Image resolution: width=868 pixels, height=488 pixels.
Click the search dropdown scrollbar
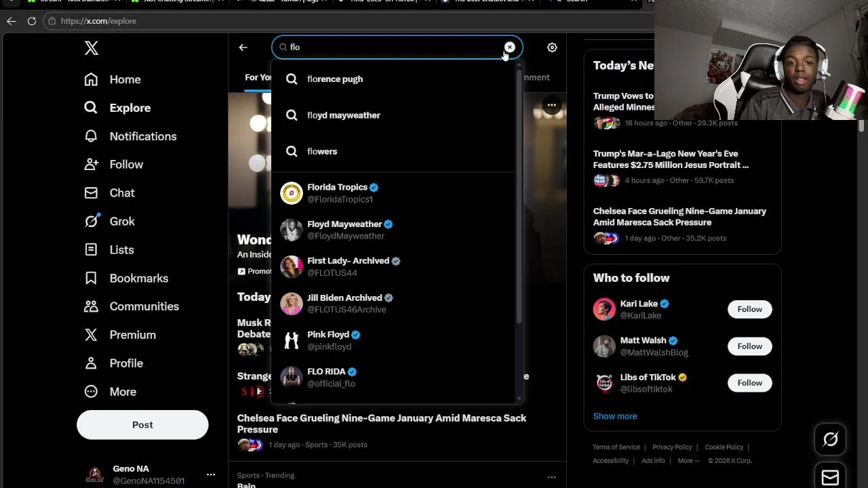click(519, 197)
